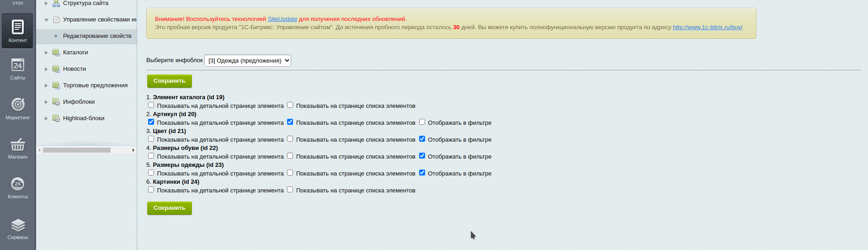Expand the Структура сайта tree node
Image resolution: width=868 pixels, height=250 pixels.
[46, 4]
